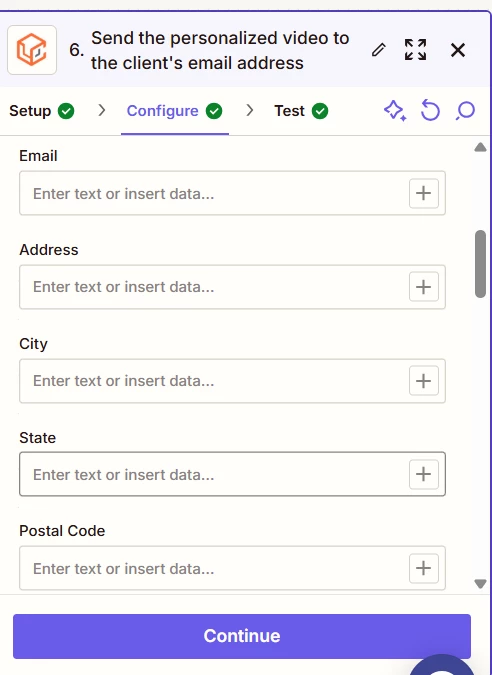
Task: Open AI sparkle assistant icon
Action: (x=395, y=111)
